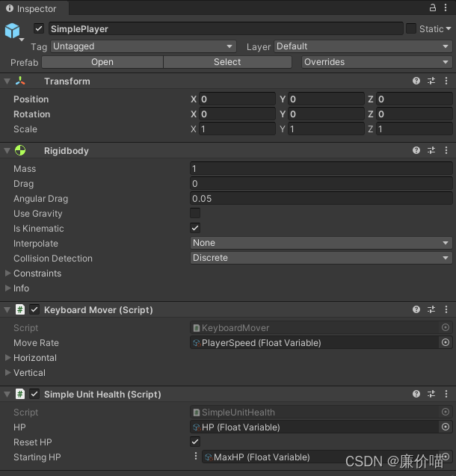This screenshot has height=476, width=456.
Task: Open Keyboard Mover more options menu
Action: tap(446, 309)
